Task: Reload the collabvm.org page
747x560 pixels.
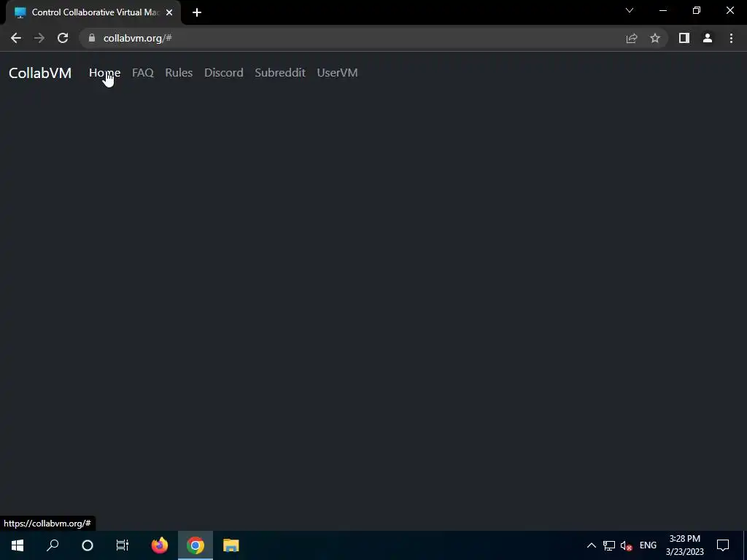Action: coord(63,38)
